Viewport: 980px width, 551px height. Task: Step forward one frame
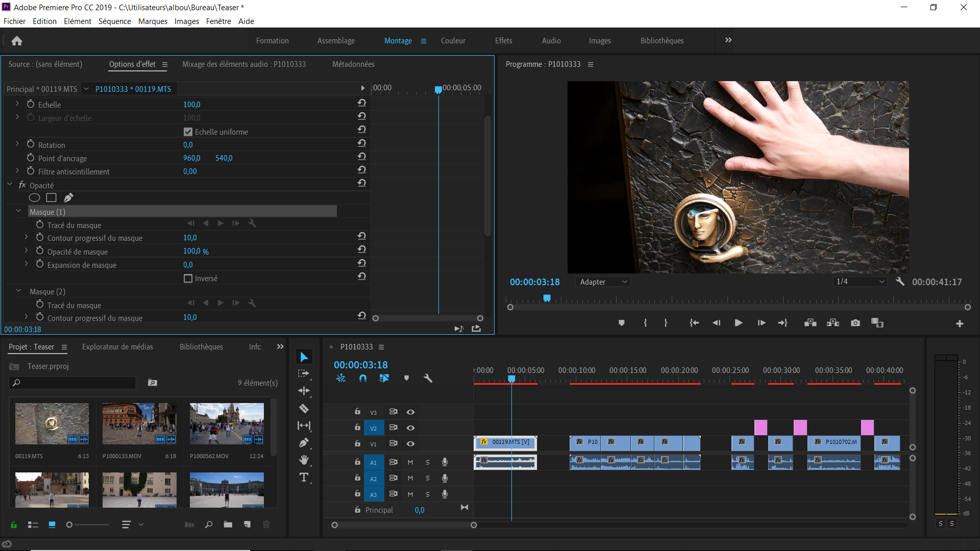point(761,323)
